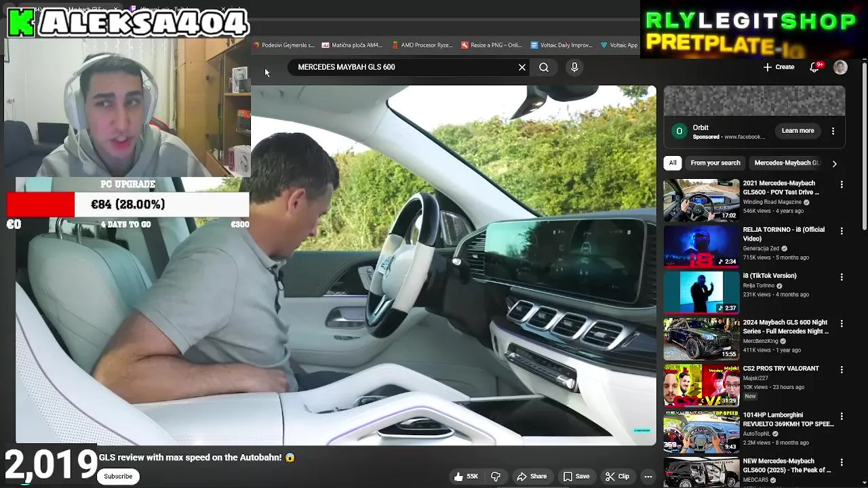Open RELJA TORINNO - i8 Official Video title

pyautogui.click(x=783, y=234)
